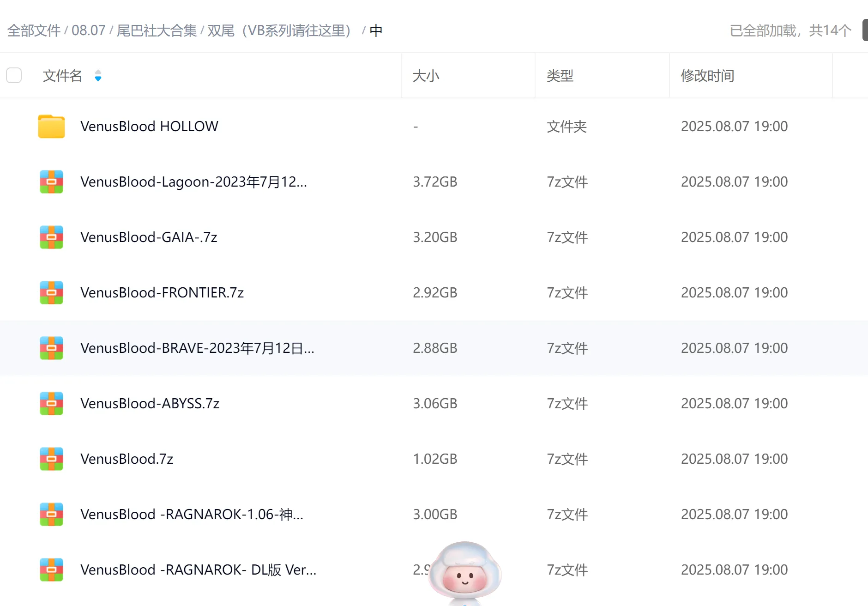Click the modified time of VenusBlood-ABYSS.7z

pos(734,403)
